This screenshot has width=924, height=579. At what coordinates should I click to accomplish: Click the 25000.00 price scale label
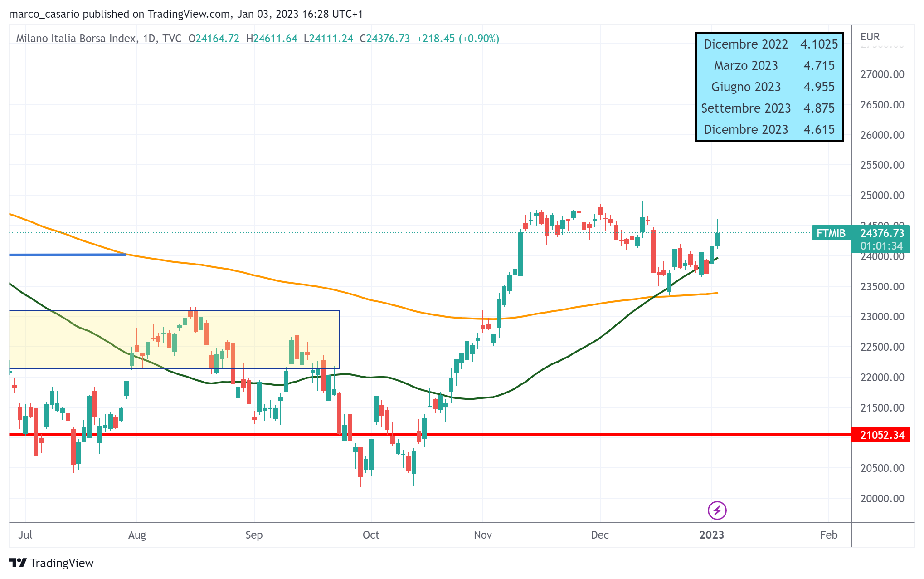tap(882, 196)
